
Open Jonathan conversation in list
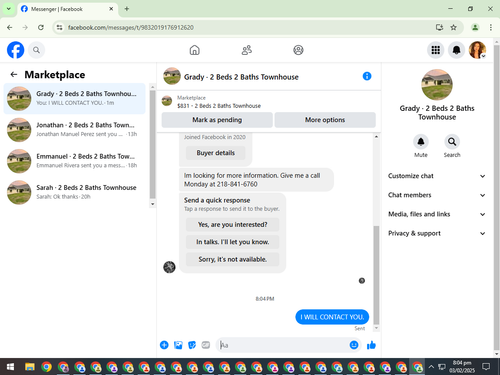coord(75,130)
